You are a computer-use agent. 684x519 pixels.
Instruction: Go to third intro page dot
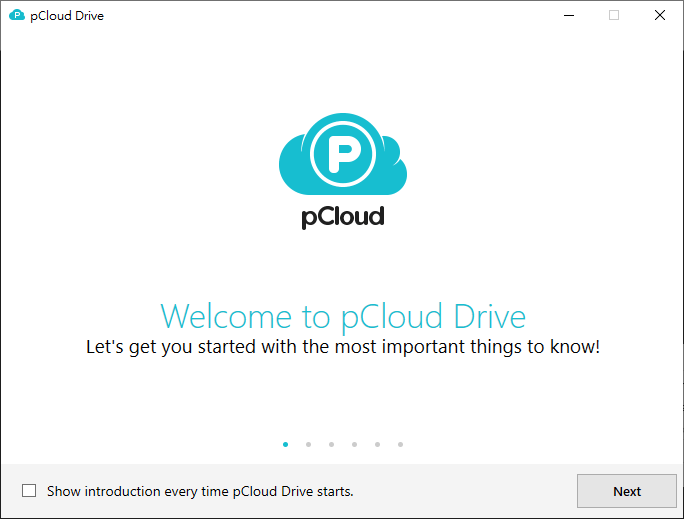point(332,444)
